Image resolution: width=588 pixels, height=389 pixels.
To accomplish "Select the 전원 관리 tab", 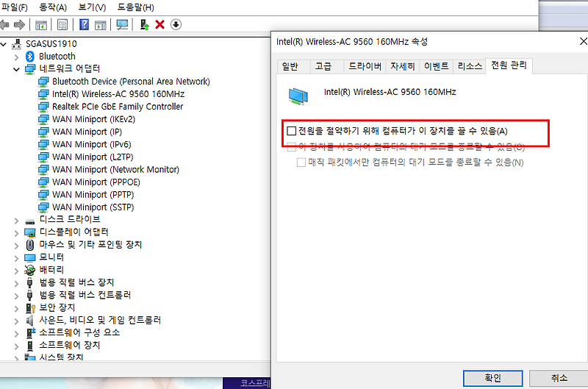I will pyautogui.click(x=509, y=65).
